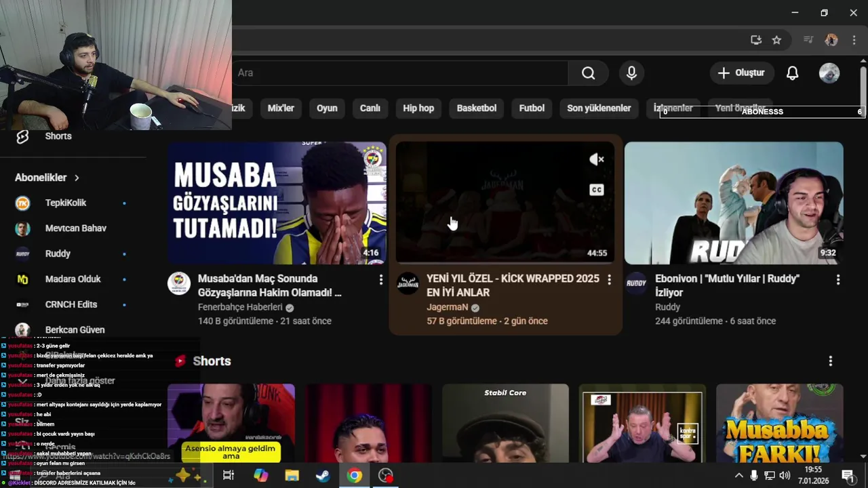868x488 pixels.
Task: Open options menu for Ebonivon video
Action: [x=837, y=279]
